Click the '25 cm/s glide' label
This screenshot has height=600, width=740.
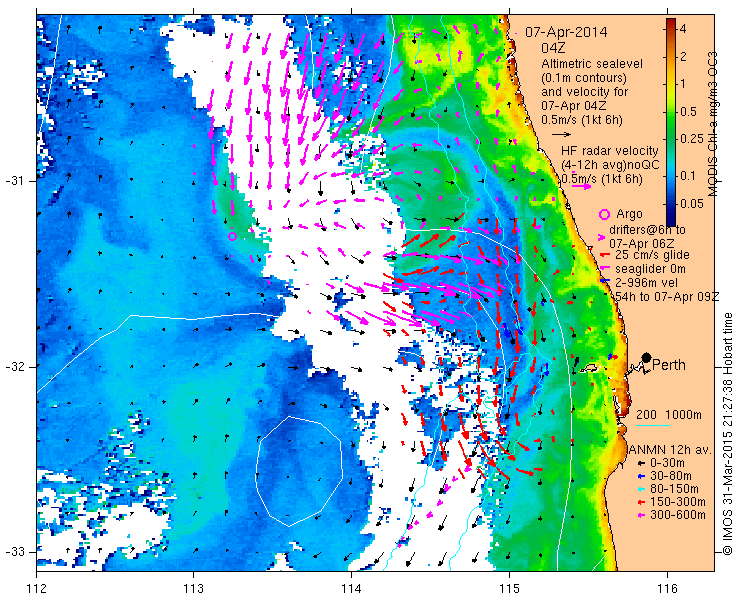tap(652, 255)
